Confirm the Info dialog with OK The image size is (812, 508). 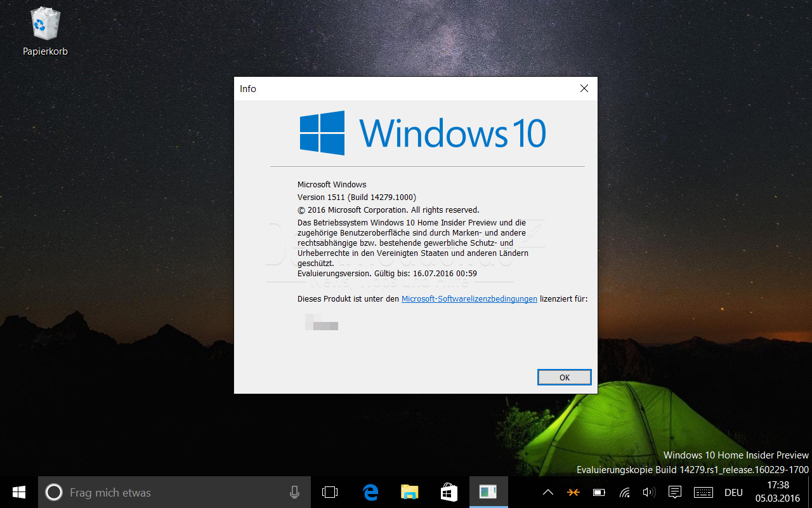(565, 377)
